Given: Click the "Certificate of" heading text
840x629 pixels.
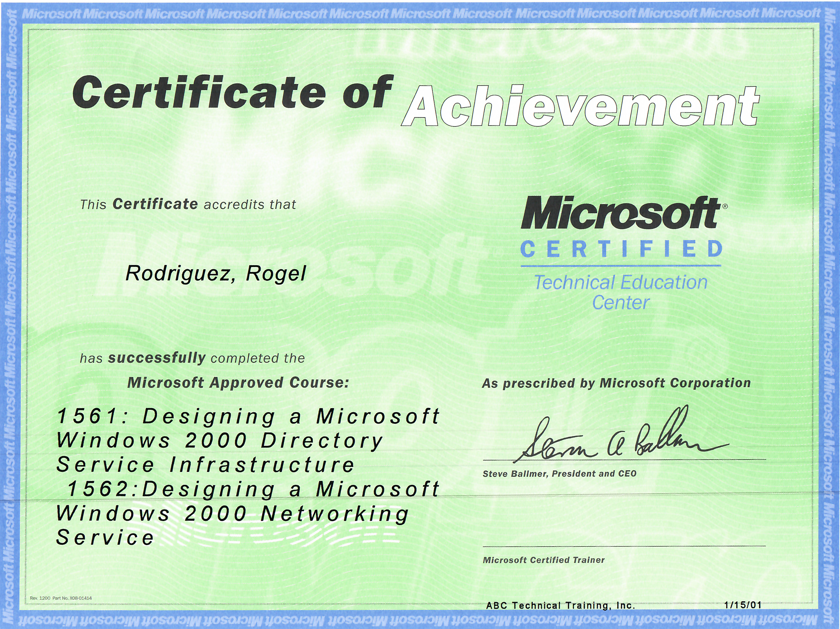Looking at the screenshot, I should point(232,92).
